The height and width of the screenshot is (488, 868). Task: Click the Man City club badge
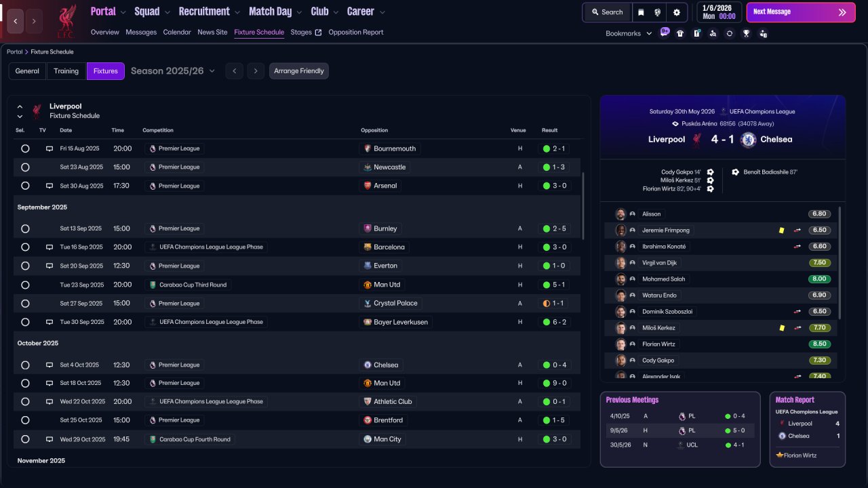pos(368,439)
